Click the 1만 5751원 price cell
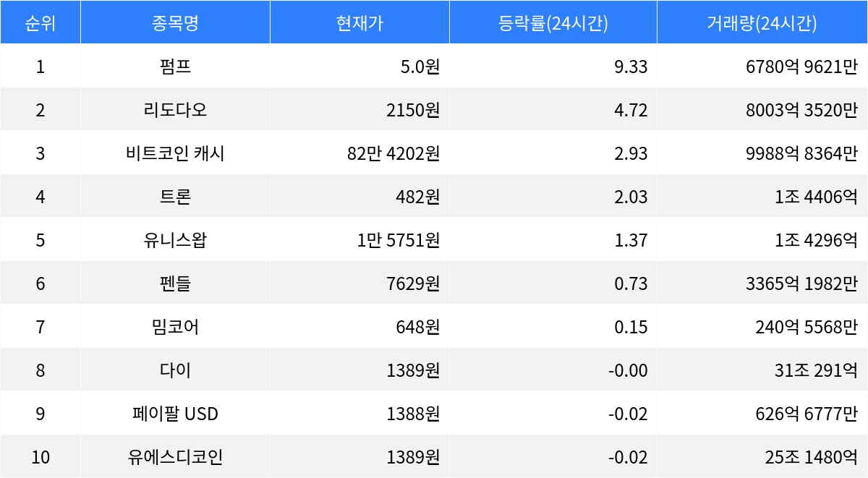This screenshot has height=478, width=868. coord(399,240)
